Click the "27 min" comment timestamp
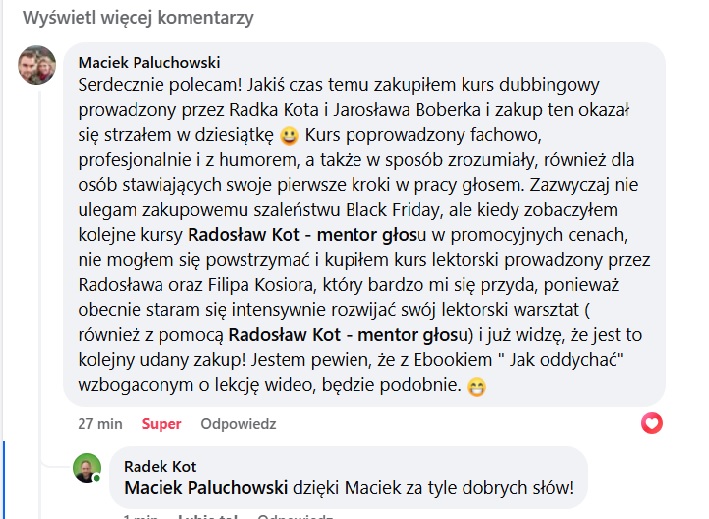 pyautogui.click(x=100, y=424)
